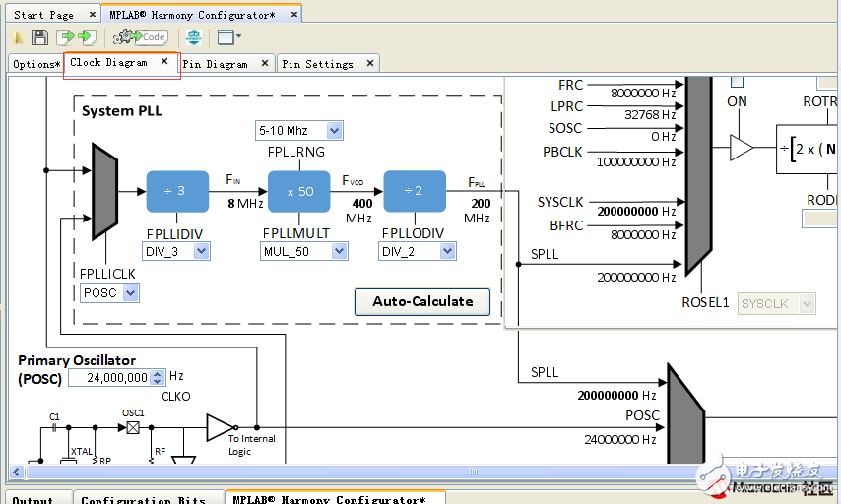Open the window layout icon dropdown
The width and height of the screenshot is (841, 504).
pyautogui.click(x=227, y=37)
